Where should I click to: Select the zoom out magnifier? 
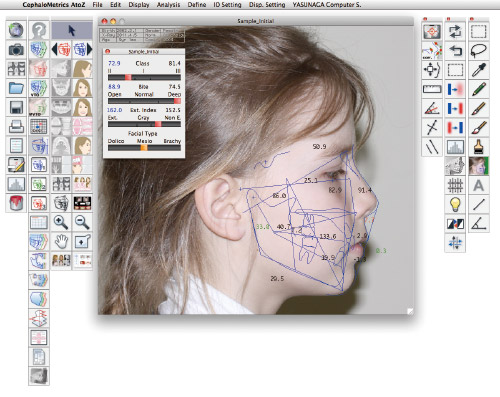coord(82,222)
